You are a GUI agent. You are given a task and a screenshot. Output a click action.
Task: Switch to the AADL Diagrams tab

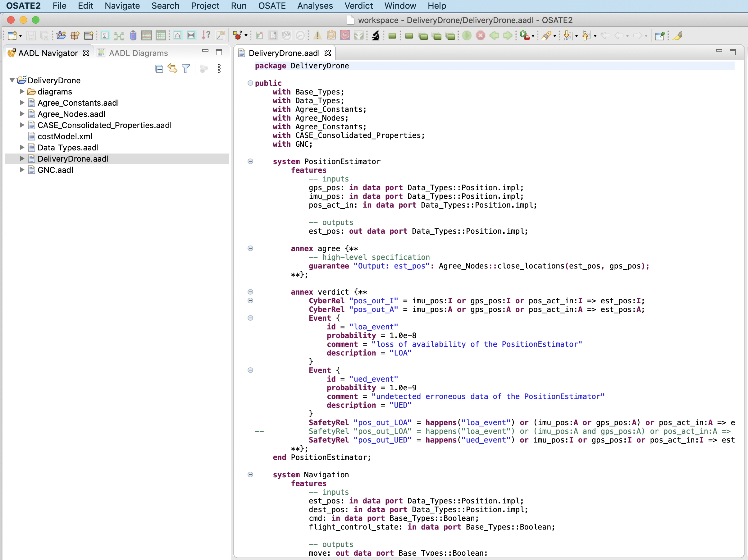point(133,53)
